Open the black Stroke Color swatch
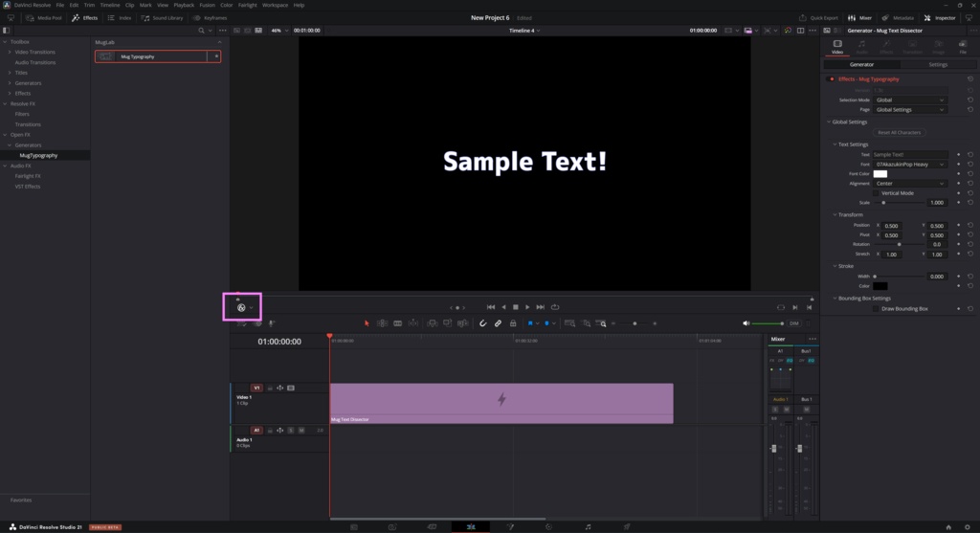980x533 pixels. tap(880, 286)
